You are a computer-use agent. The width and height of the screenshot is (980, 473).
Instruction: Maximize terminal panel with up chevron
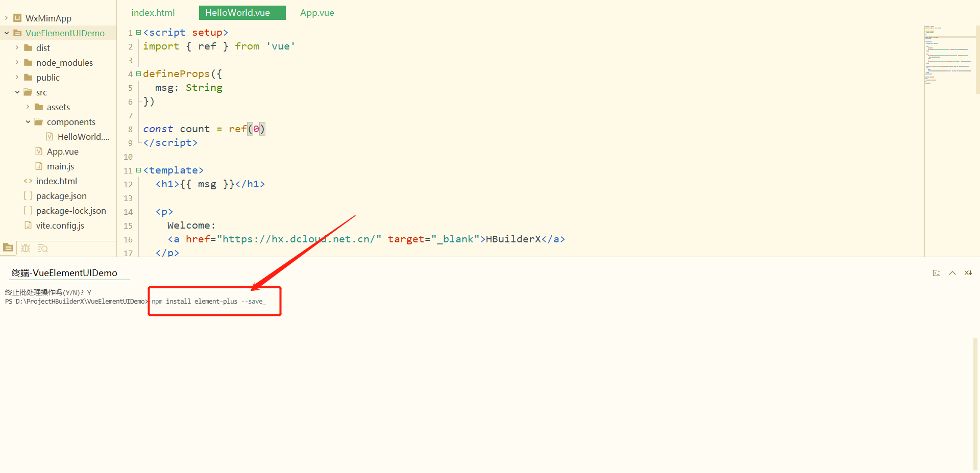coord(952,273)
